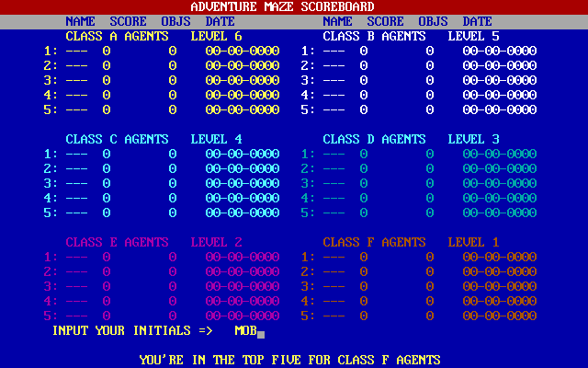This screenshot has width=588, height=368.
Task: Click the date in Class D row 4
Action: click(x=500, y=199)
